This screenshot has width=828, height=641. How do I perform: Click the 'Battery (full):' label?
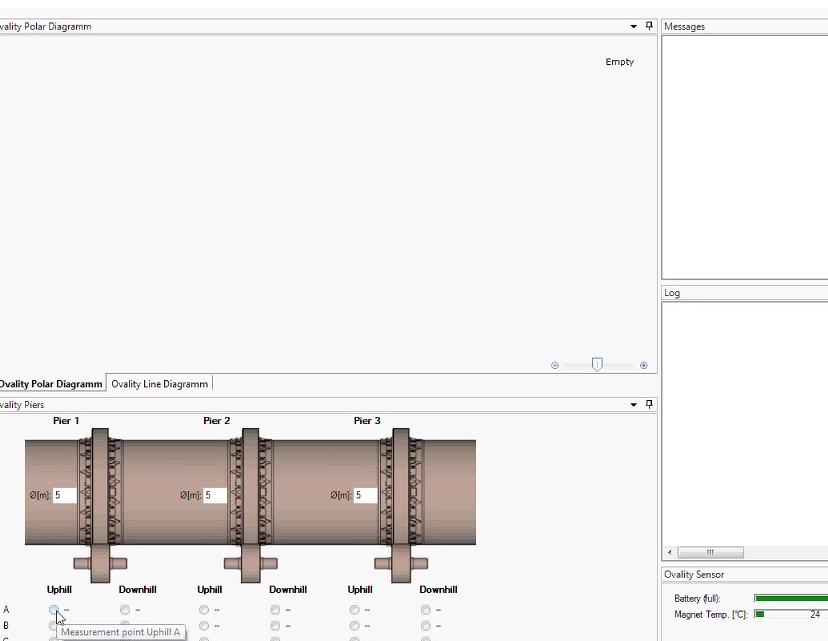click(697, 598)
